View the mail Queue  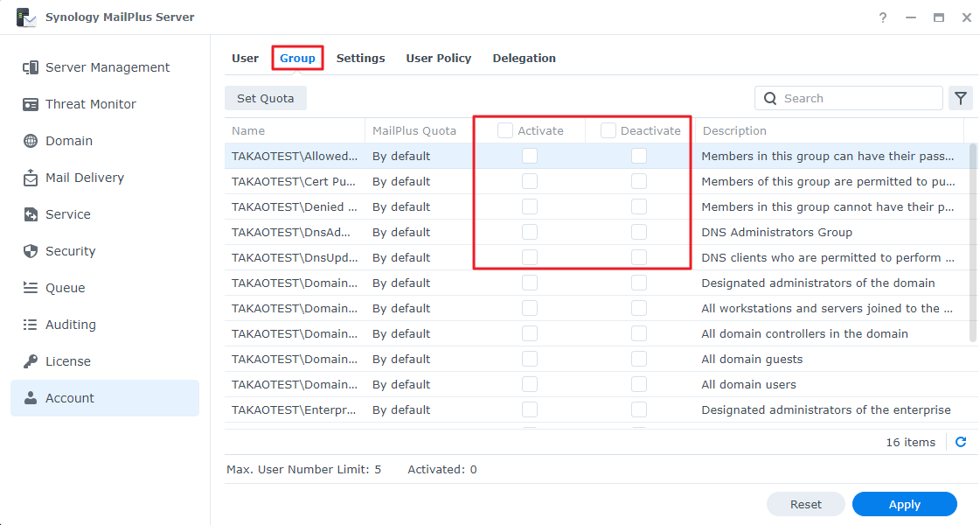point(66,287)
